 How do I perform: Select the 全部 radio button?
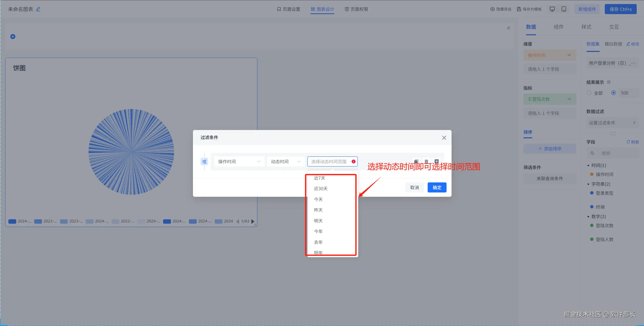(589, 93)
